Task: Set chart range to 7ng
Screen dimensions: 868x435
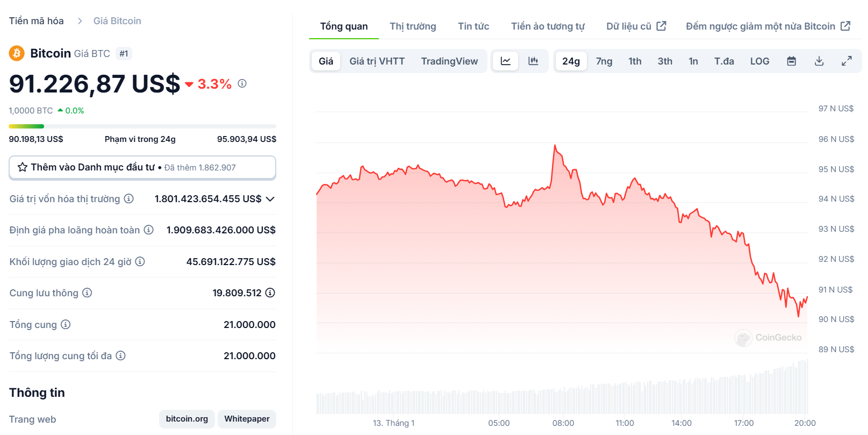Action: tap(604, 61)
